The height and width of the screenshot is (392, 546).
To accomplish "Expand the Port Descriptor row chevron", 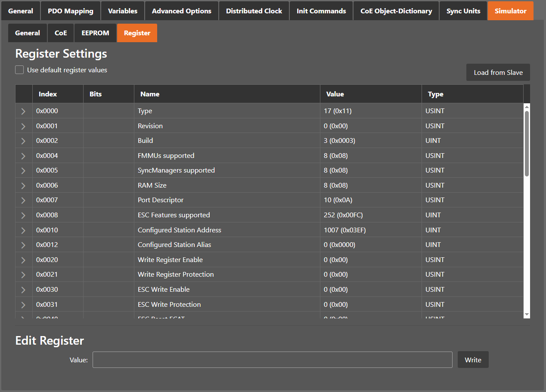I will point(23,201).
